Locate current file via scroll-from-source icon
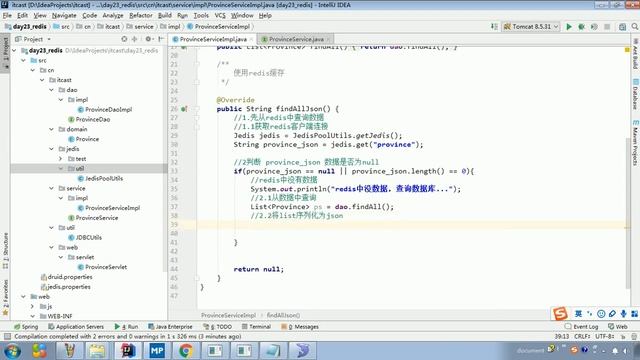Screen dimensions: 640x360 (x=124, y=39)
